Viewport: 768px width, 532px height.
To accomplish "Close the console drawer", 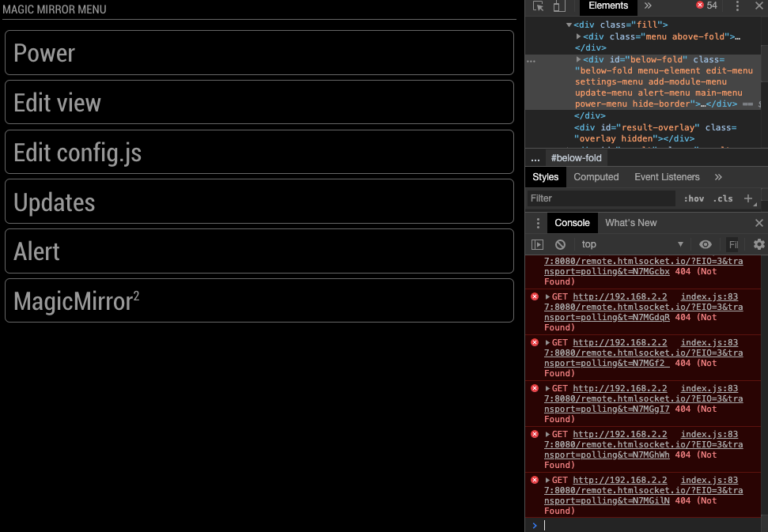I will pyautogui.click(x=759, y=223).
